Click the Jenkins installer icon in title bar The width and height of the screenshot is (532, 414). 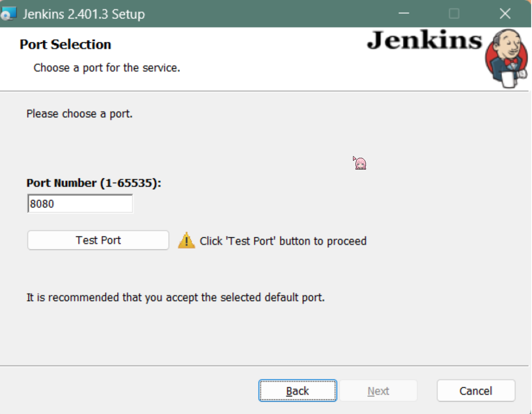pyautogui.click(x=8, y=14)
